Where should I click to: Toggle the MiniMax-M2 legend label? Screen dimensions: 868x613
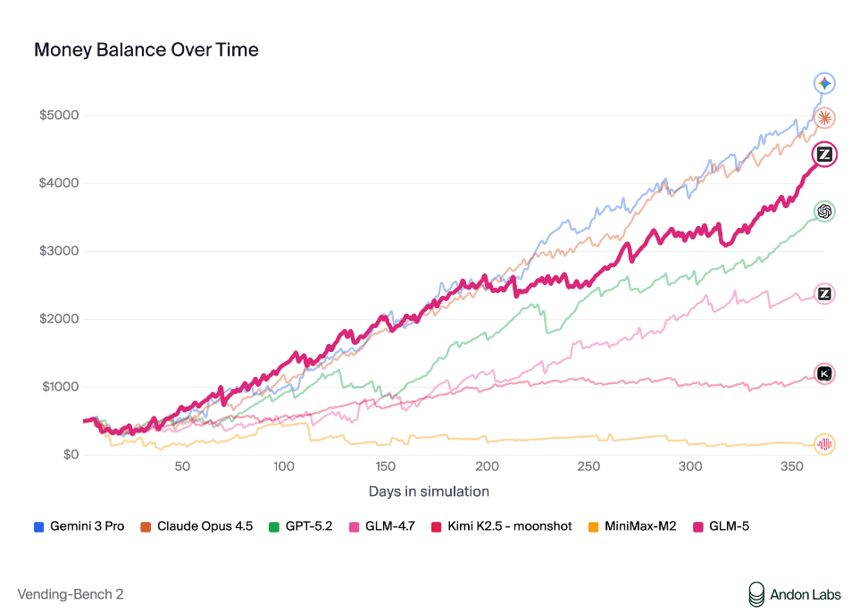(x=640, y=526)
